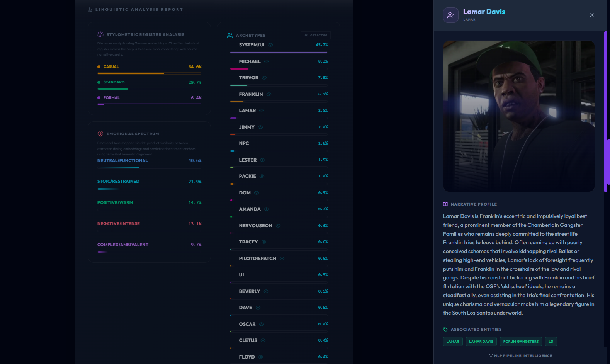Click the profile panel vertical scrollbar

(606, 111)
